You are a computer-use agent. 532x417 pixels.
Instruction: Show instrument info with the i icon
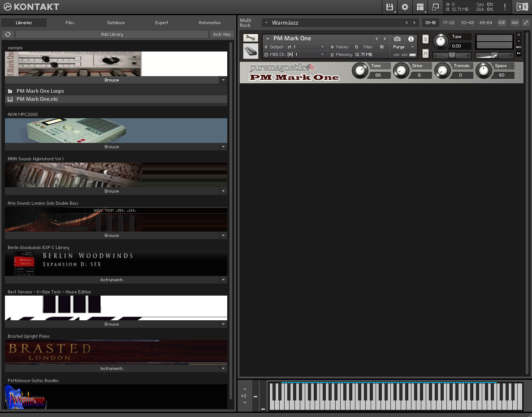pyautogui.click(x=411, y=39)
